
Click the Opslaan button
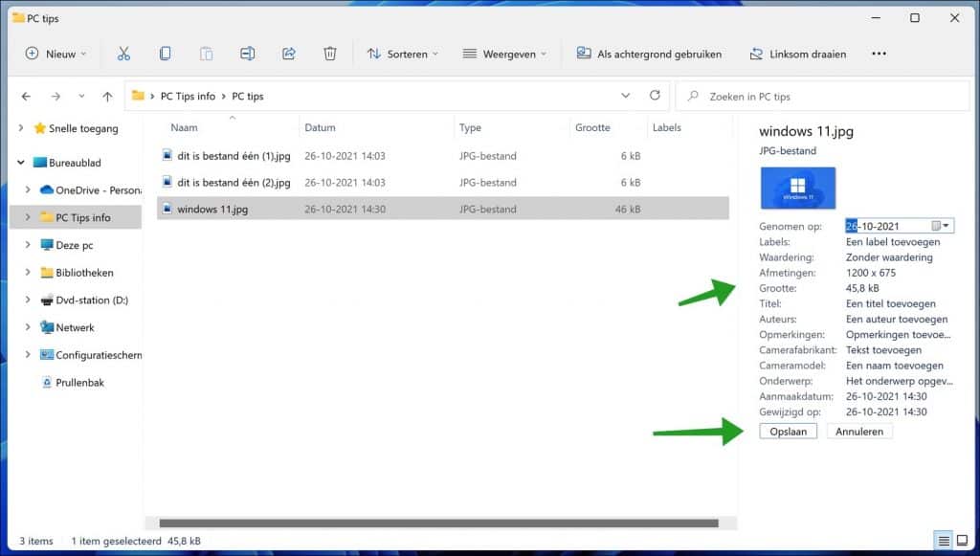point(788,431)
